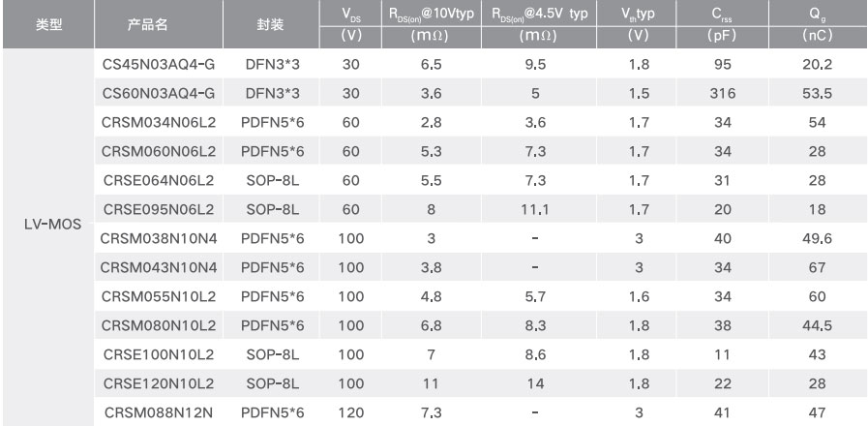Click the CRSM080N10L2 product
The width and height of the screenshot is (868, 426).
[159, 325]
